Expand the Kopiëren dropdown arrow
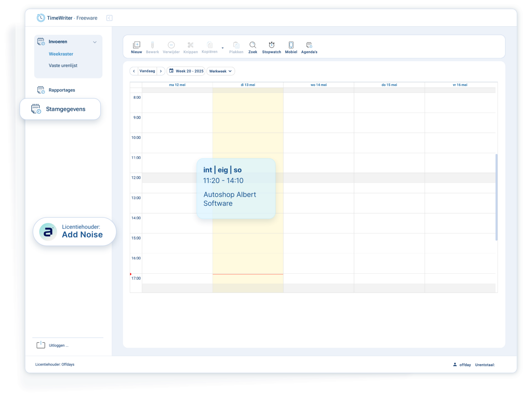Image resolution: width=532 pixels, height=412 pixels. pyautogui.click(x=223, y=48)
